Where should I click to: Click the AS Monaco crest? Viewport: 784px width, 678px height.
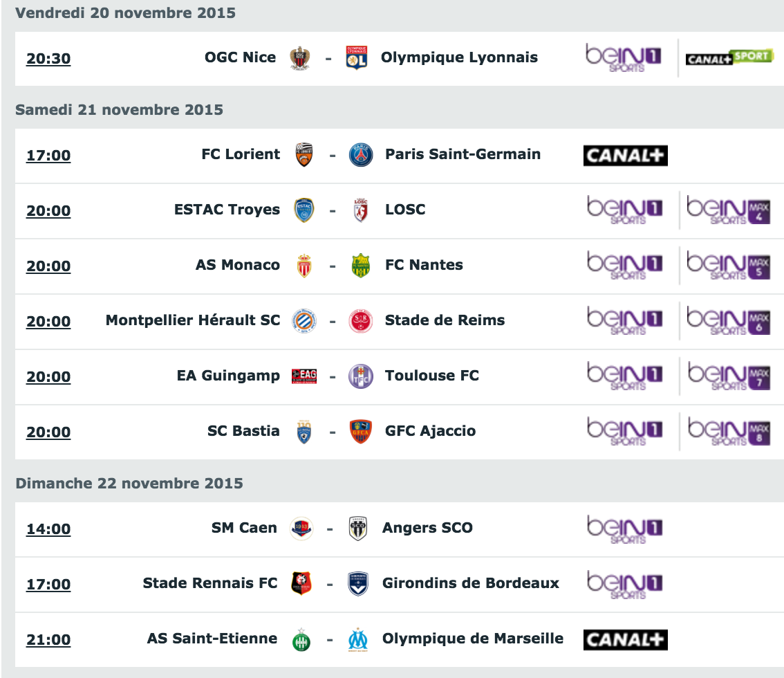coord(304,266)
